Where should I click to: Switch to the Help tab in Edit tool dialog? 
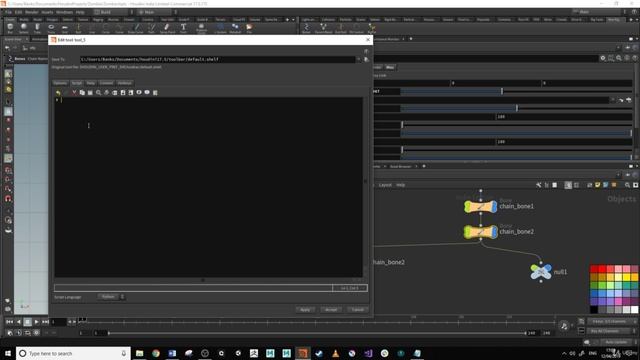point(91,83)
